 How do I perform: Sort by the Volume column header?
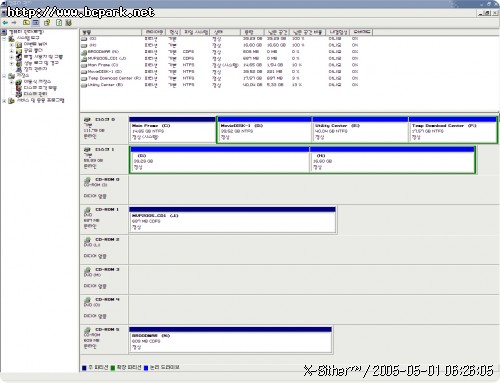[111, 32]
